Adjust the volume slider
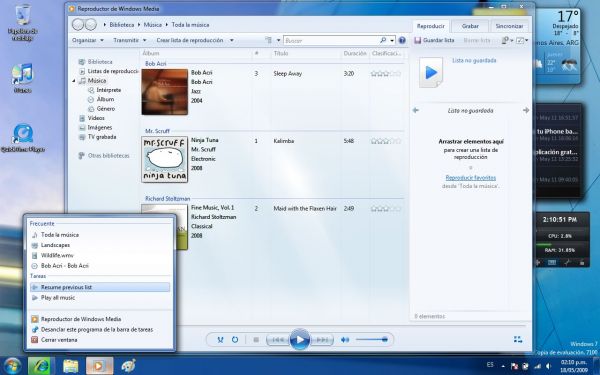Screen dimensions: 600x375 point(372,339)
